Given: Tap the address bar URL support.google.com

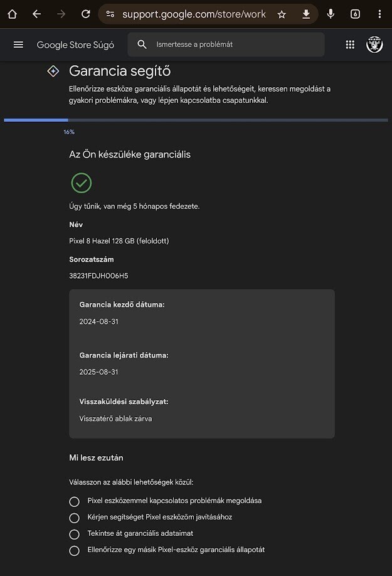Looking at the screenshot, I should 194,14.
